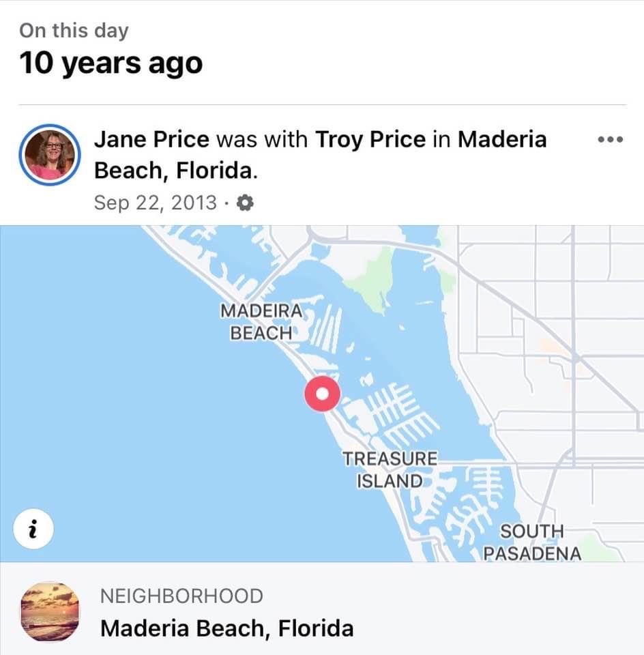Click the map info "i" icon
Viewport: 644px width, 655px height.
[33, 527]
